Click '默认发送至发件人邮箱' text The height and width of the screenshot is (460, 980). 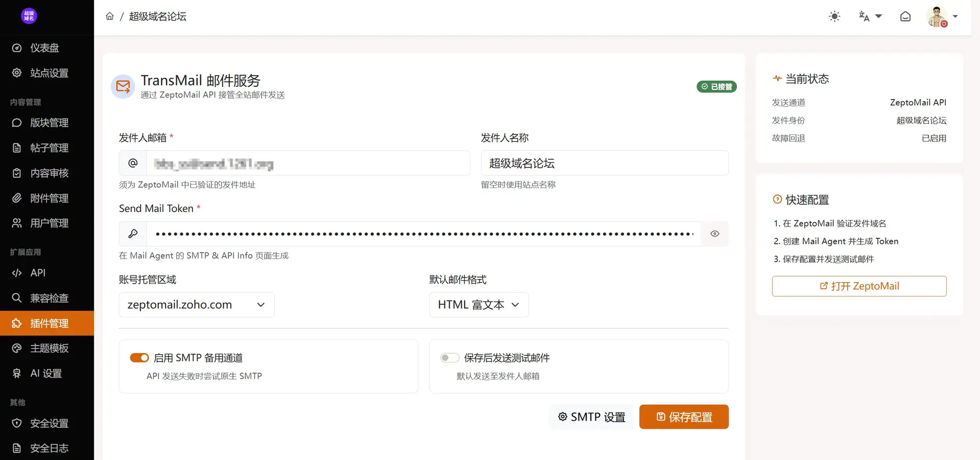tap(498, 376)
